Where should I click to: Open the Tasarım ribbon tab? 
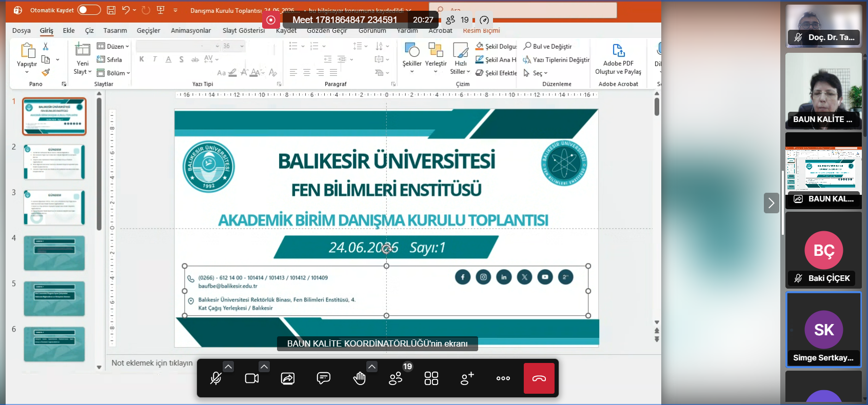(115, 30)
